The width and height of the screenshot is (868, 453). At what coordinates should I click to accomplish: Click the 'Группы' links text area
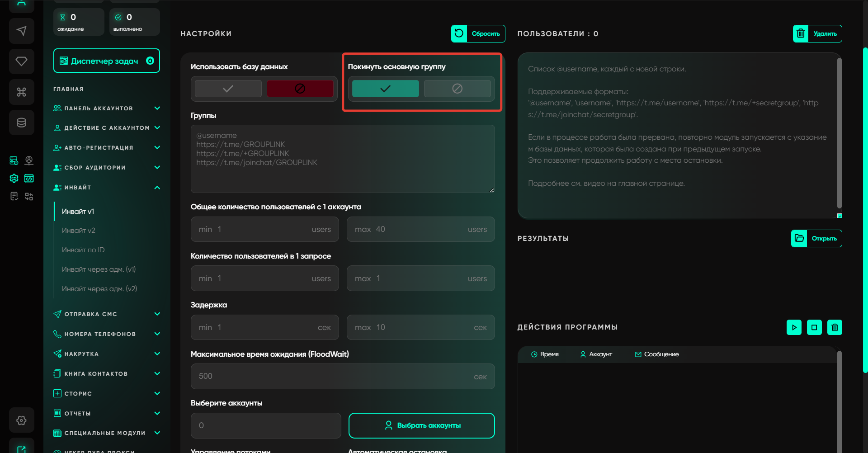[342, 159]
